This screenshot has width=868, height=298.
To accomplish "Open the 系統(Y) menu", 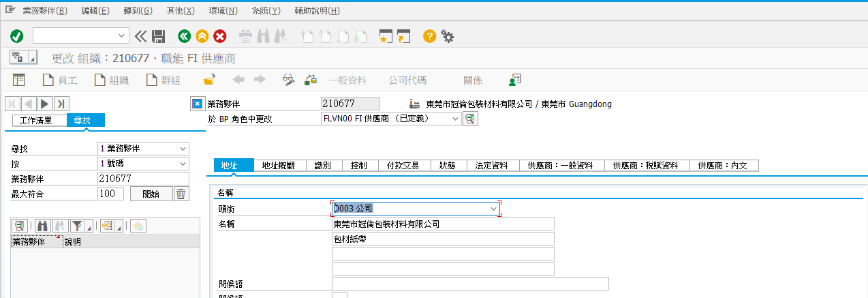I will click(x=266, y=11).
